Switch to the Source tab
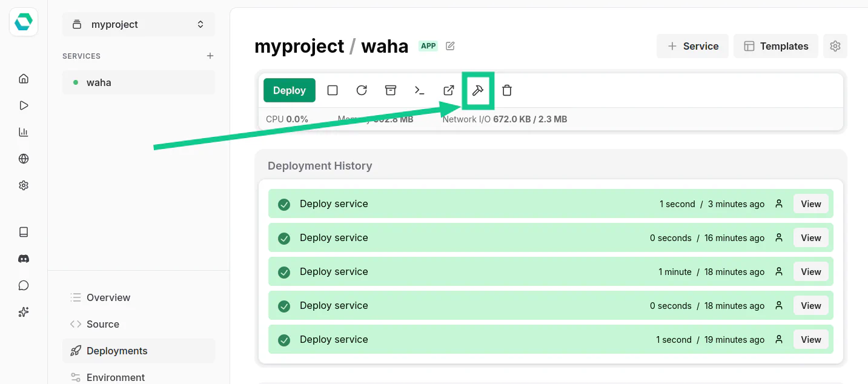 [x=102, y=324]
